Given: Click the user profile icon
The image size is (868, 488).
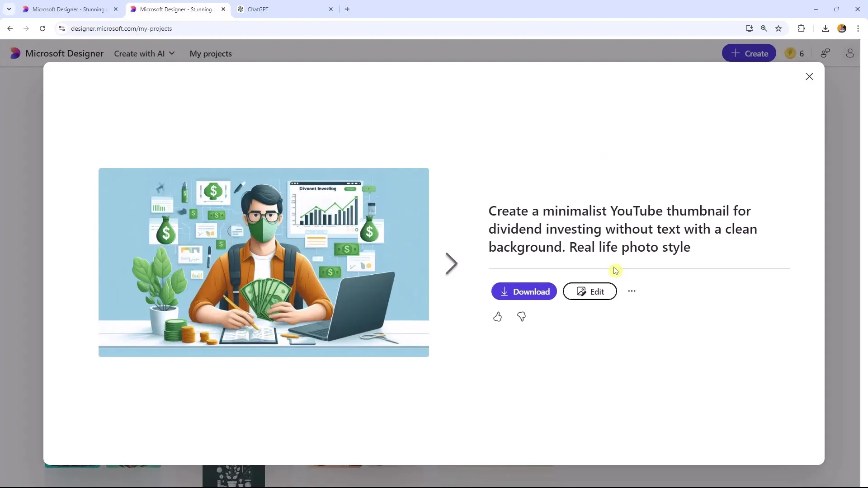Looking at the screenshot, I should coord(850,53).
